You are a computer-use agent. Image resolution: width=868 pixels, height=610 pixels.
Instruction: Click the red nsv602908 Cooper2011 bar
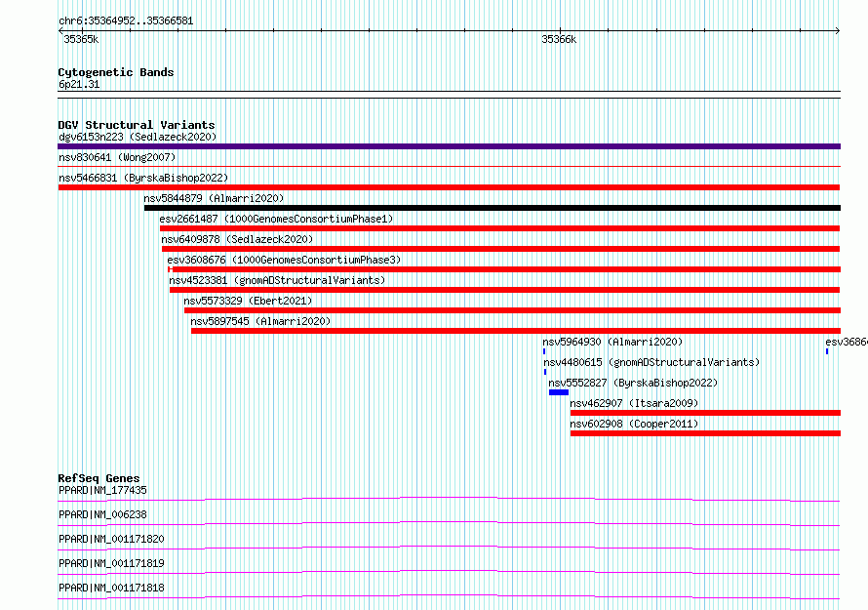(x=705, y=433)
